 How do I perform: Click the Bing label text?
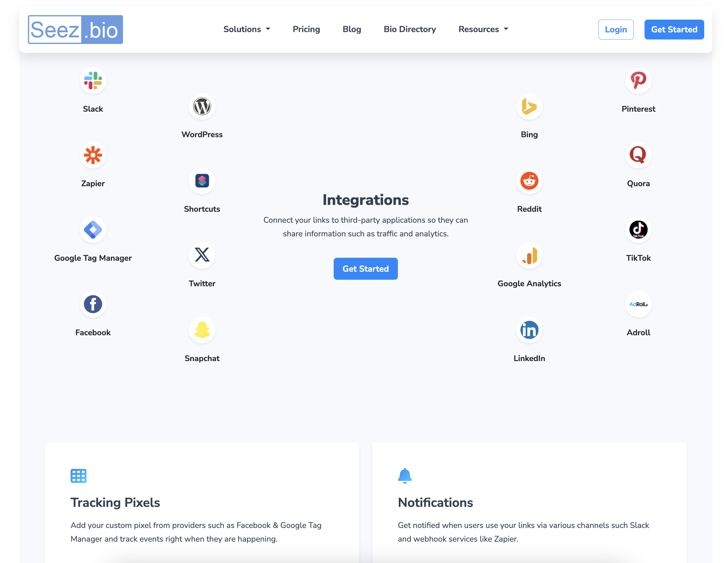pyautogui.click(x=529, y=135)
